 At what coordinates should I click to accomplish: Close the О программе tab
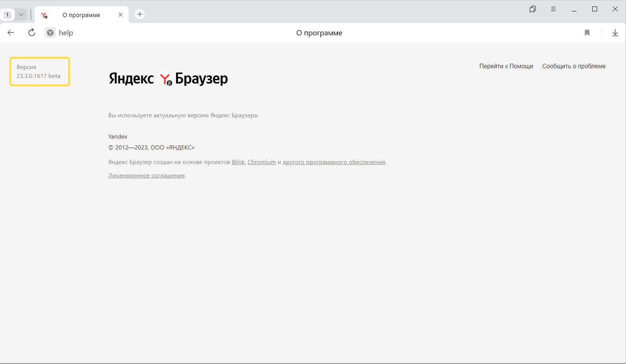point(120,15)
